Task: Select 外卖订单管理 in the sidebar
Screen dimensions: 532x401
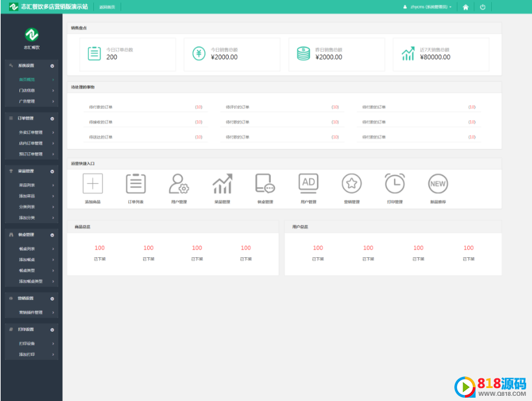Action: [x=30, y=132]
